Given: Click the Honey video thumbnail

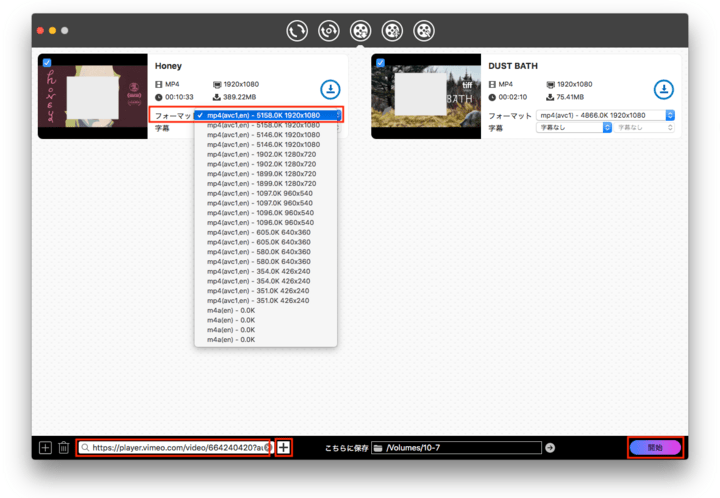Looking at the screenshot, I should [x=93, y=96].
